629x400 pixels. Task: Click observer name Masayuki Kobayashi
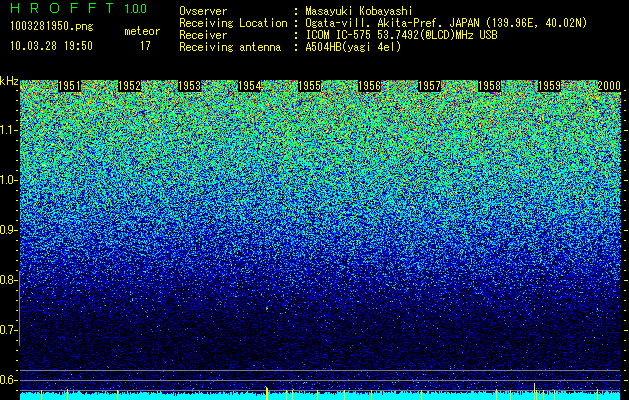(x=359, y=11)
